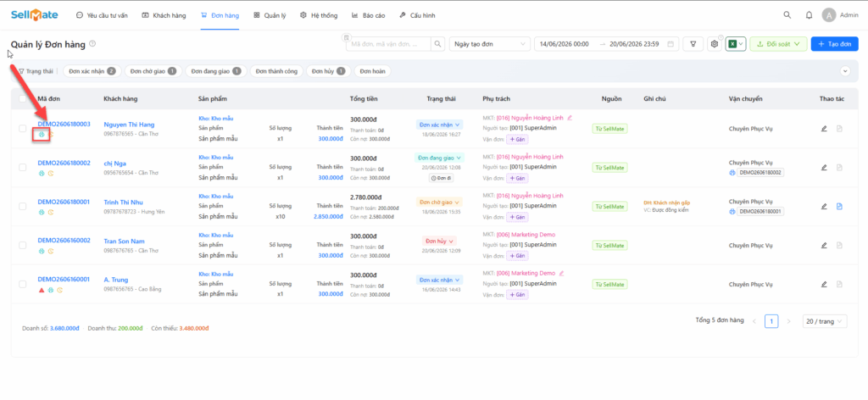Click the order code search input field

tap(388, 44)
